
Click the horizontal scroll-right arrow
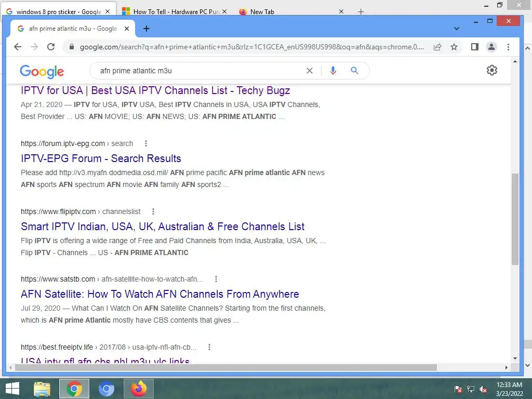(506, 367)
